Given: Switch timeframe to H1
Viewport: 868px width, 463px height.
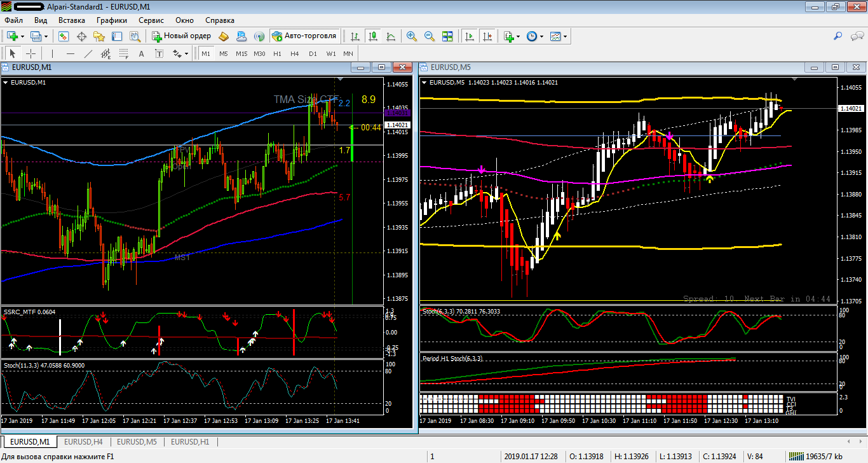Looking at the screenshot, I should pos(277,53).
